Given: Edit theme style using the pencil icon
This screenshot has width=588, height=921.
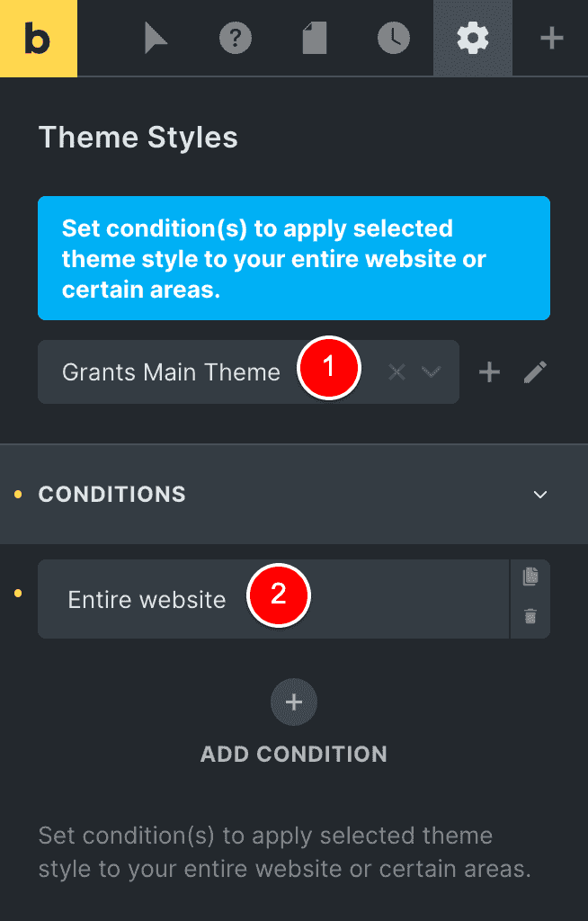Looking at the screenshot, I should pos(535,371).
